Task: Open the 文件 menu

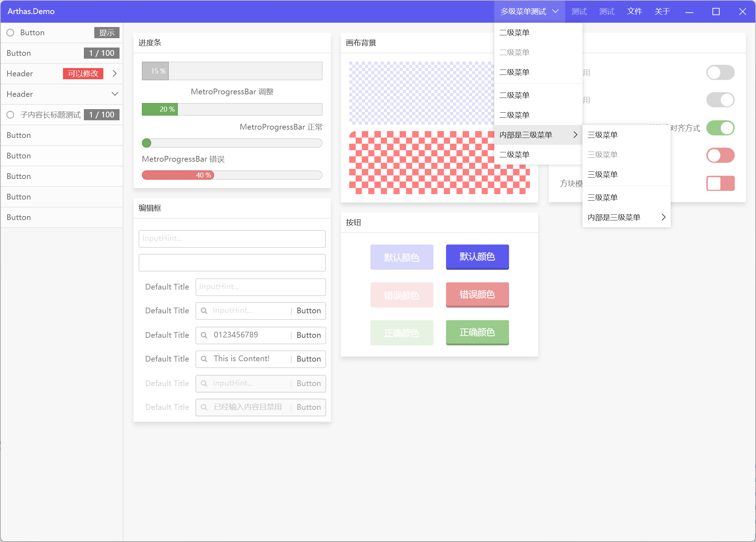Action: (x=634, y=12)
